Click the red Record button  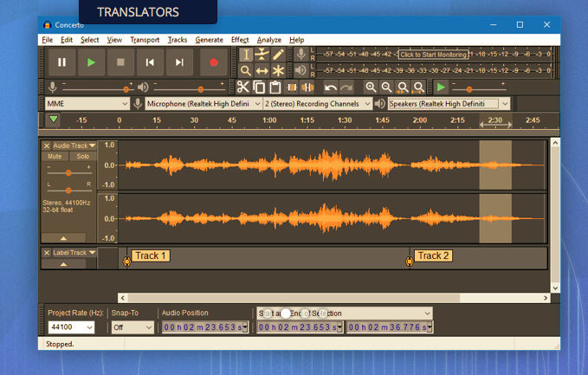click(x=213, y=62)
